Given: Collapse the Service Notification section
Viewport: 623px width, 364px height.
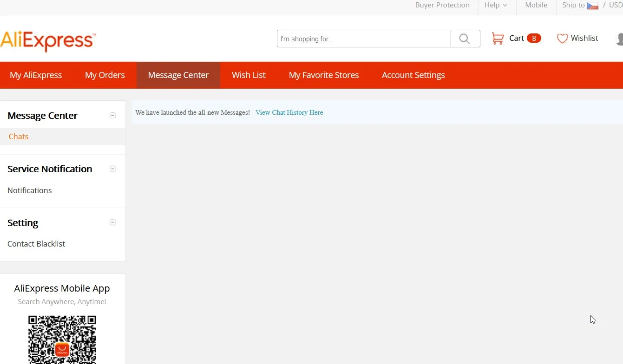Looking at the screenshot, I should [x=112, y=169].
